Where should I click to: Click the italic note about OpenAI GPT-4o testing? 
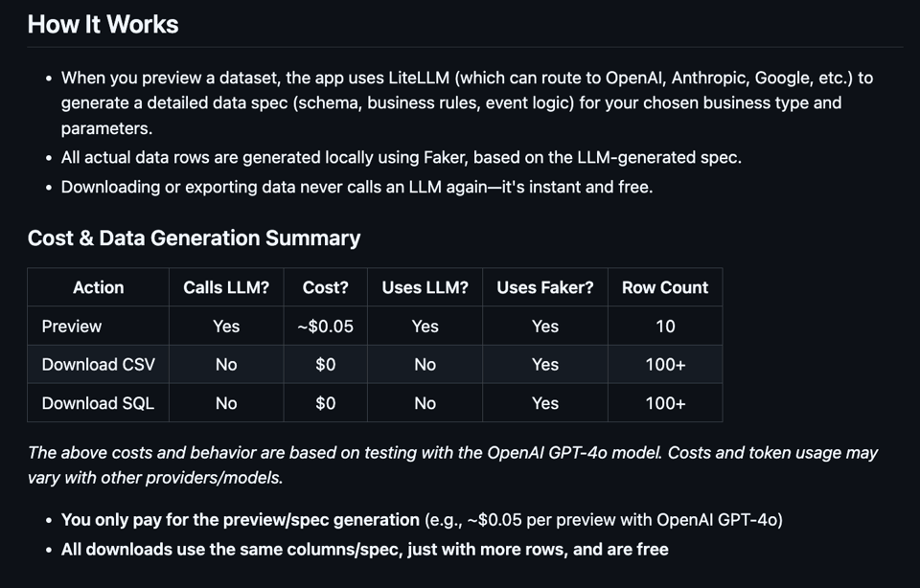[x=452, y=464]
